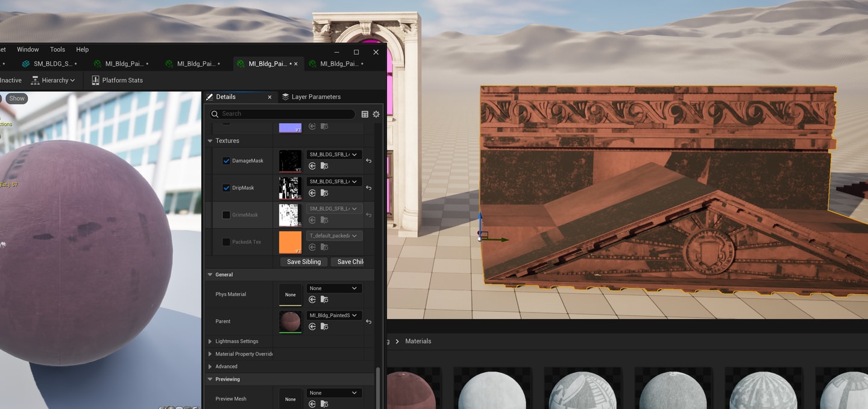Collapse the Previewing section

coord(210,379)
